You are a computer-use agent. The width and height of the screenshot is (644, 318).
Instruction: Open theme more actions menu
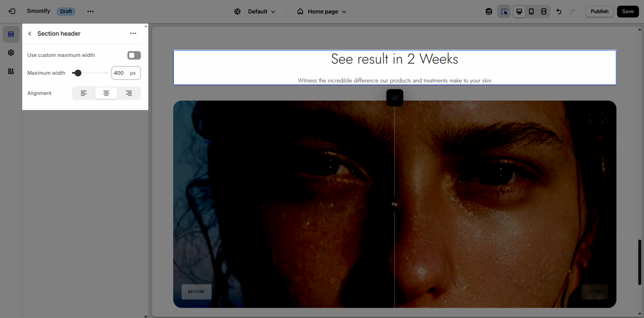pos(91,11)
